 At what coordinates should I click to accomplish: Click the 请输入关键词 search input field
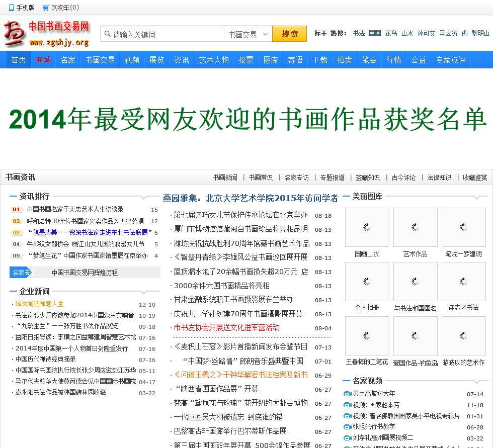(x=166, y=34)
